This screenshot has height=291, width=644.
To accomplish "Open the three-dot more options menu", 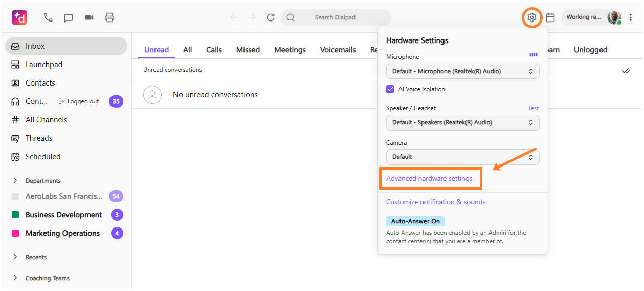I will click(631, 17).
